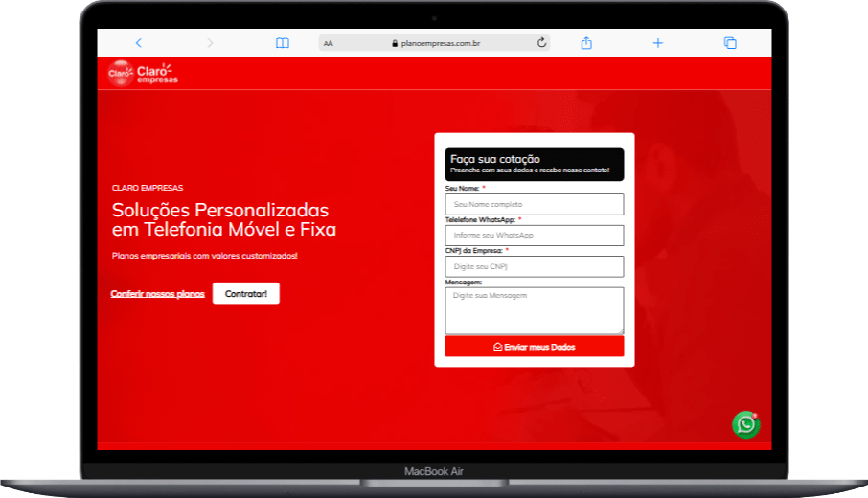
Task: Click the Claro empresas logo
Action: (x=144, y=73)
